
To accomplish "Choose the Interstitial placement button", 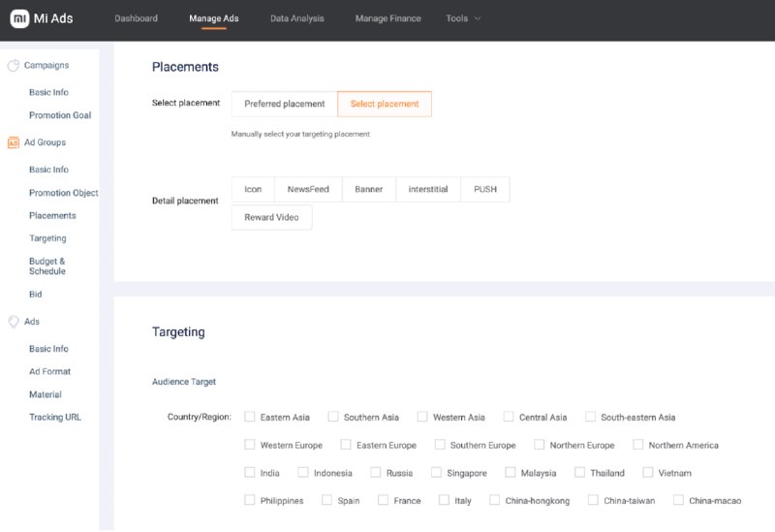I will (428, 189).
